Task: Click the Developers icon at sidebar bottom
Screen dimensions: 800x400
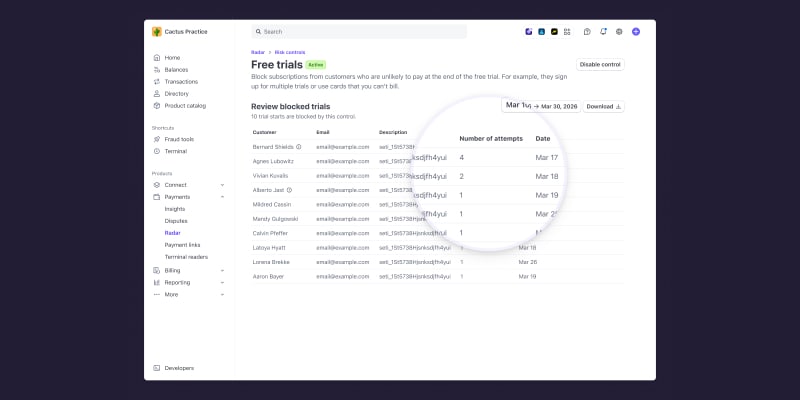Action: (156, 368)
